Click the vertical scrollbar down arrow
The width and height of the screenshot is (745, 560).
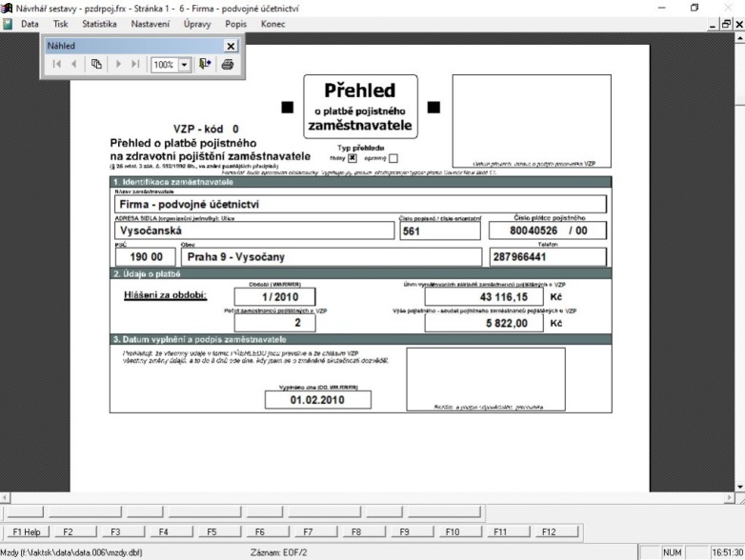(x=740, y=487)
